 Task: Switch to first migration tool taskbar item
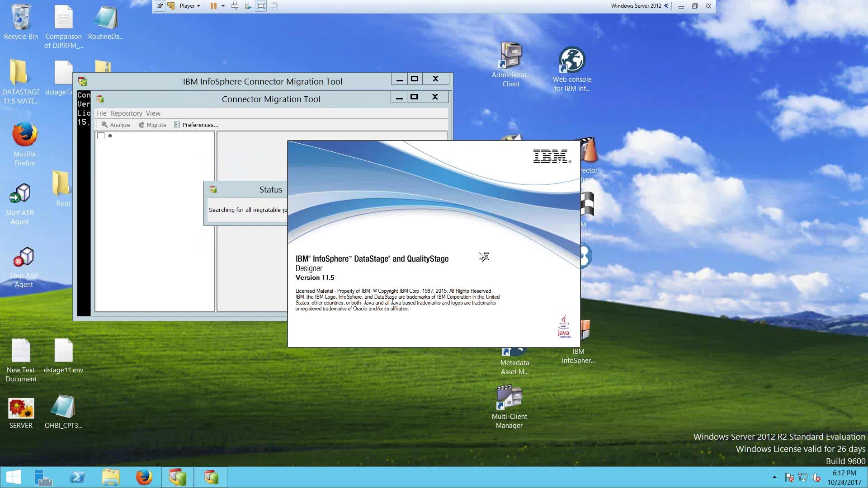178,477
